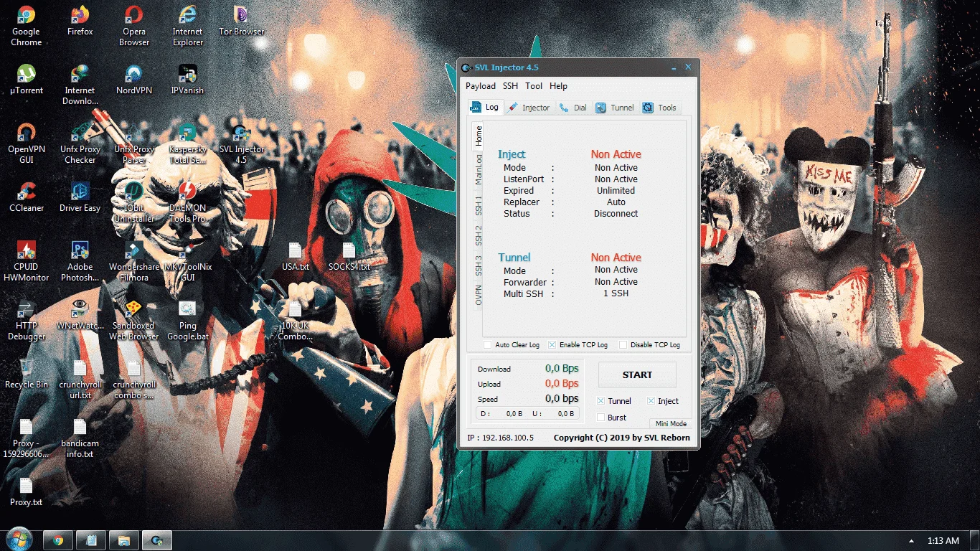The height and width of the screenshot is (551, 980).
Task: Select the SVL Injector 4.5 desktop shortcut
Action: 241,143
